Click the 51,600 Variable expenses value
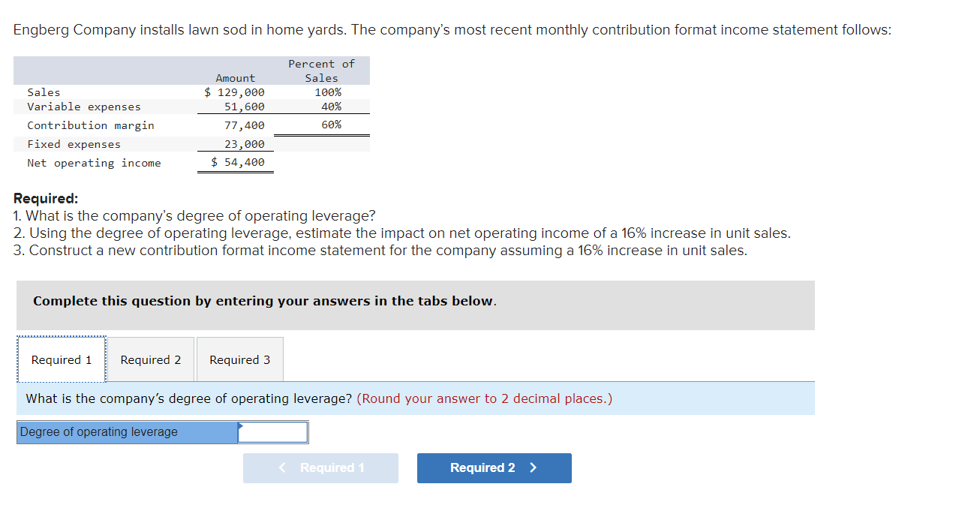The height and width of the screenshot is (520, 980). 245,107
